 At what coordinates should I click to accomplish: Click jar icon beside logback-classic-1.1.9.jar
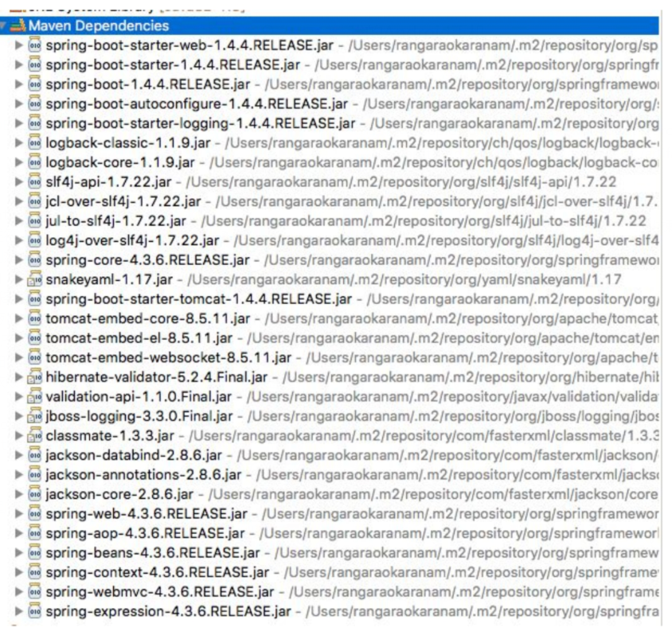tap(34, 142)
